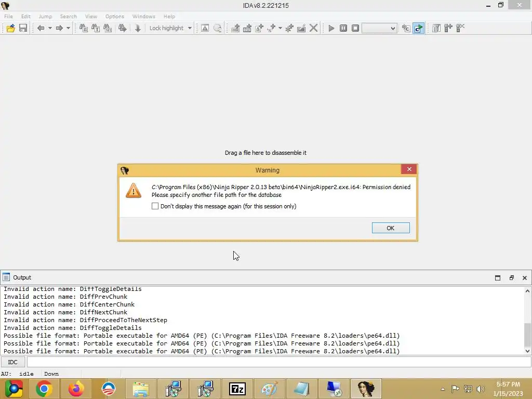Click the asterisk array icon
This screenshot has width=532, height=399.
(289, 28)
